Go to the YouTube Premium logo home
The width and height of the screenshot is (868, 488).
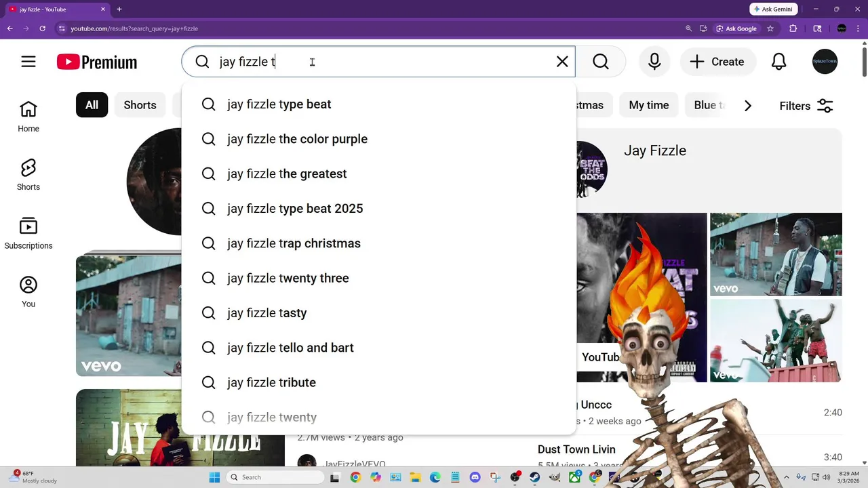(x=97, y=62)
